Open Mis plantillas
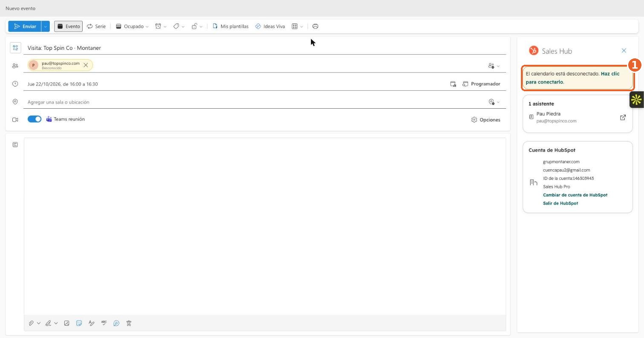Image resolution: width=644 pixels, height=338 pixels. (230, 26)
